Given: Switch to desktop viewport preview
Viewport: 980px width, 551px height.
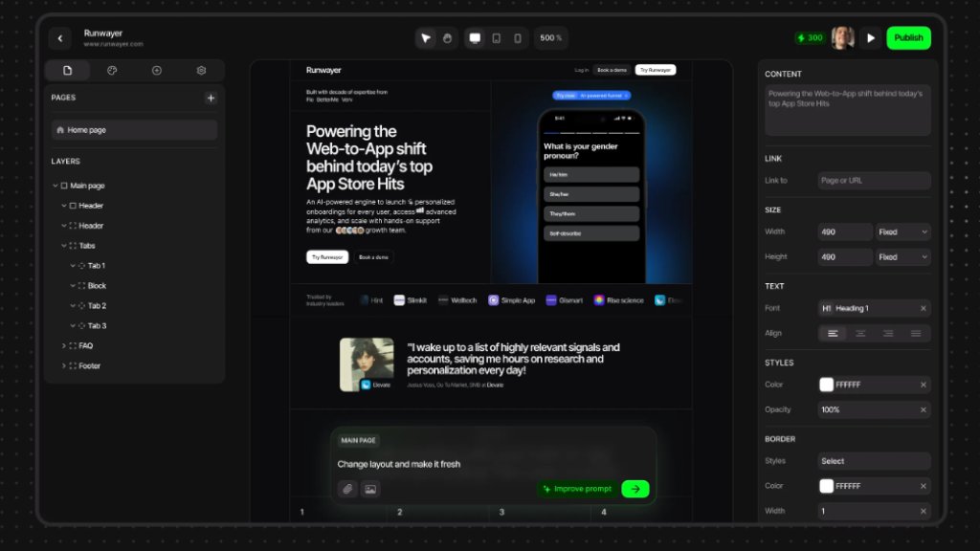Looking at the screenshot, I should (475, 38).
